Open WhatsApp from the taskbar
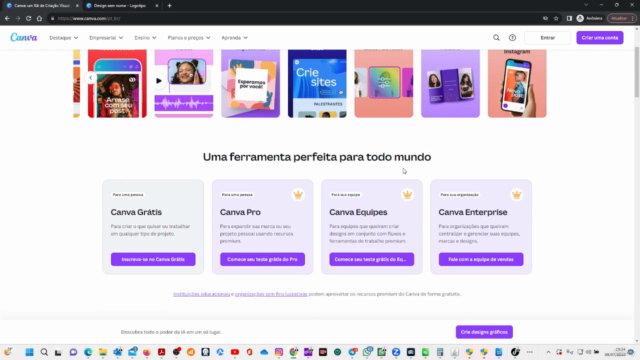 pos(367,352)
